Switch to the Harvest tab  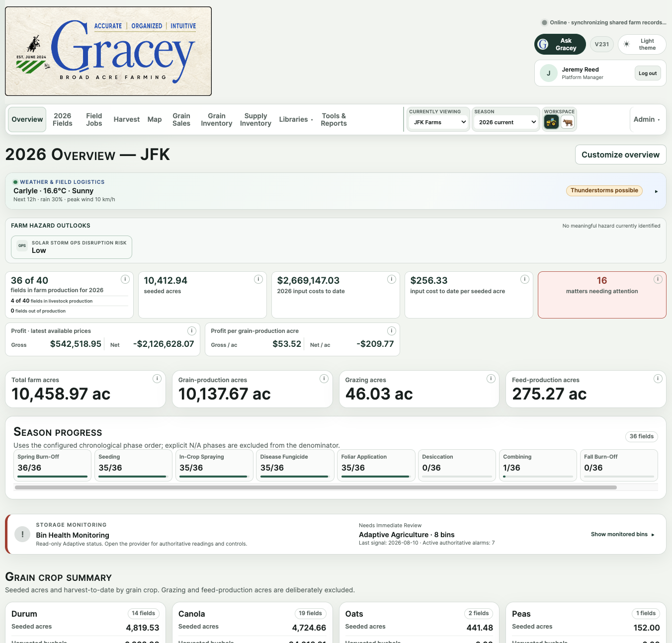pyautogui.click(x=127, y=120)
